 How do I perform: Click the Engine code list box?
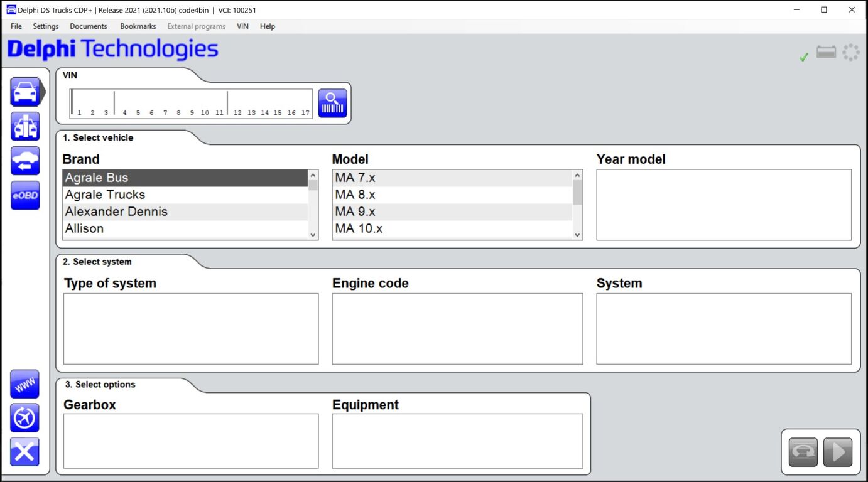457,329
